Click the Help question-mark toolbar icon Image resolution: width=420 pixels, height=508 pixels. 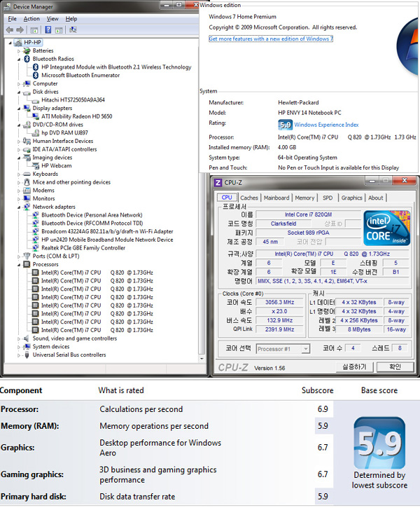[x=48, y=30]
